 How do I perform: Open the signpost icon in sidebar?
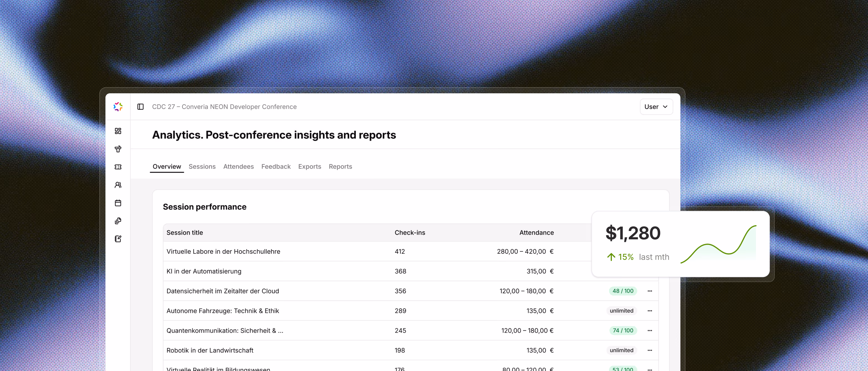pyautogui.click(x=118, y=149)
